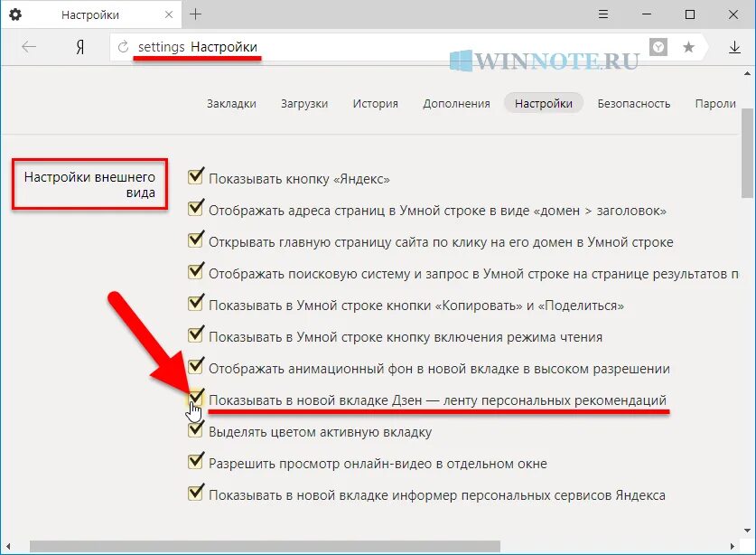This screenshot has width=756, height=555.
Task: Toggle режима чтения button checkbox
Action: [195, 335]
